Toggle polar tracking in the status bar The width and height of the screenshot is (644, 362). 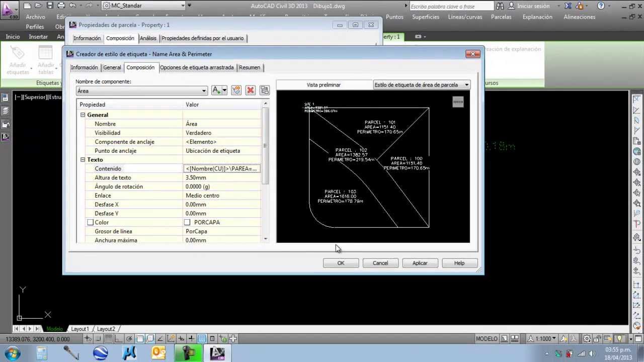click(x=129, y=339)
